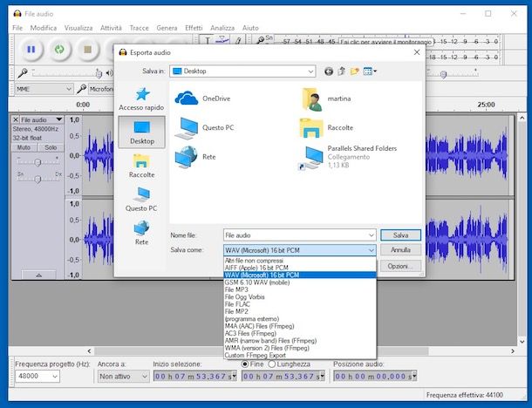Close the File audio track with X
Viewport: 532px width, 408px height.
[16, 119]
